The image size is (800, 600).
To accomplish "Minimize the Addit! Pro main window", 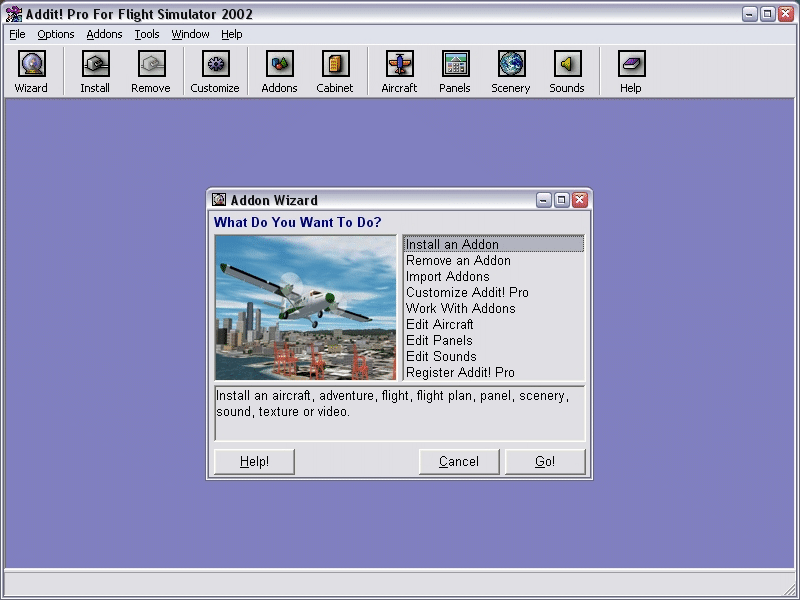I will coord(749,14).
